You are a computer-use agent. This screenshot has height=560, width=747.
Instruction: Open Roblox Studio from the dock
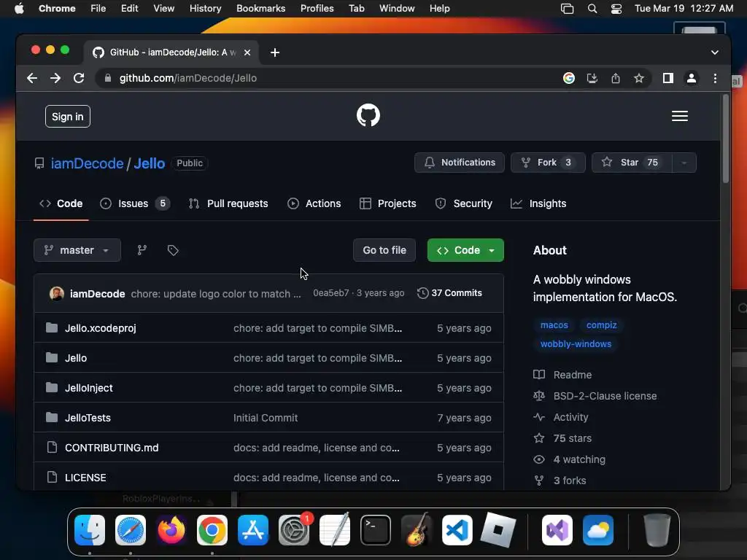click(498, 530)
